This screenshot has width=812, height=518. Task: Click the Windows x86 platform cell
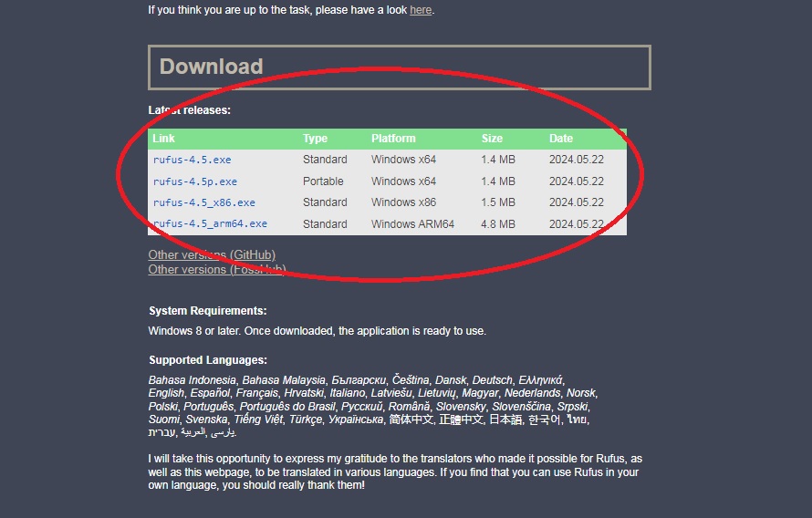403,202
